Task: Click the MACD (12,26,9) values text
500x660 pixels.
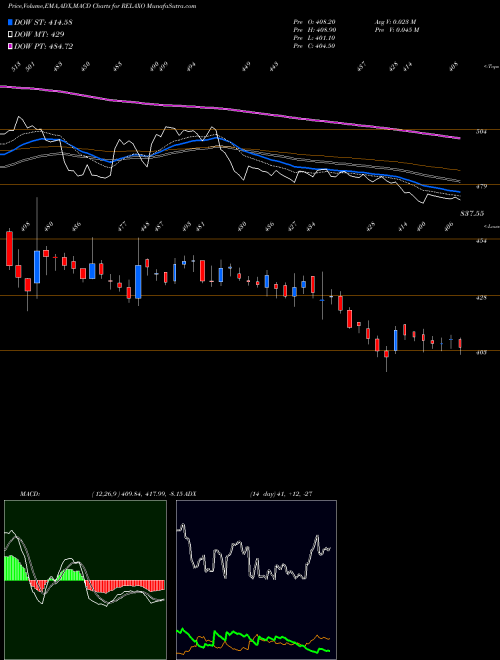Action: tap(136, 494)
